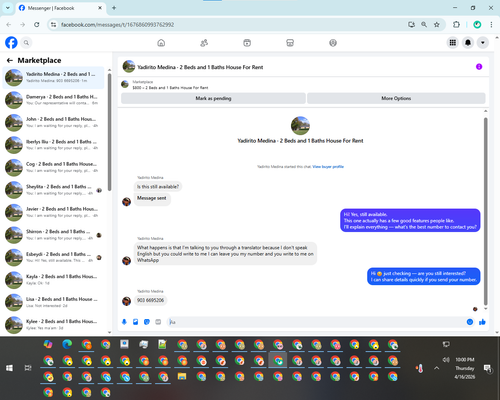Click the 'Is this still available?' message
Viewport: 500px width, 400px height.
pyautogui.click(x=158, y=187)
